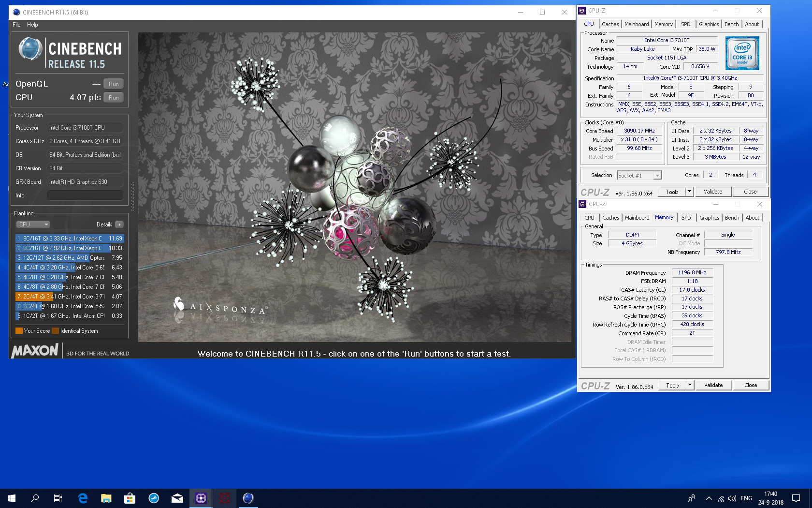Open the Action Center notifications icon
812x508 pixels.
coord(796,498)
